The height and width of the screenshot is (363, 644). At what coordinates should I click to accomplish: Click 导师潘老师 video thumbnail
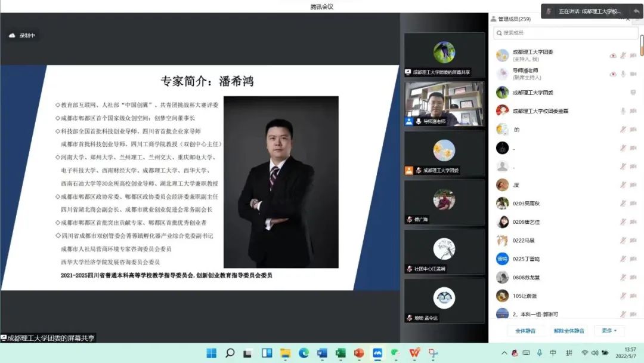point(444,104)
